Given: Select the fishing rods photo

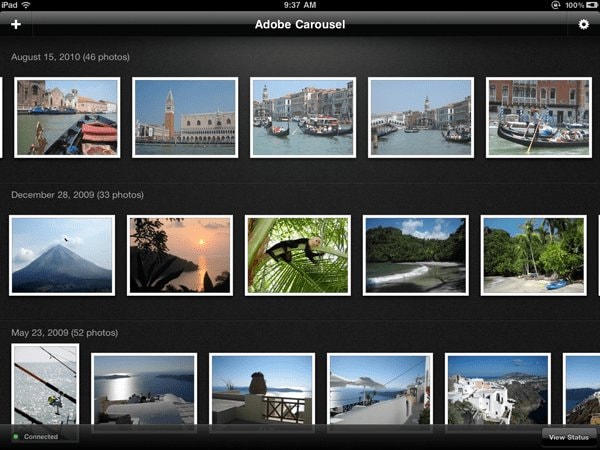Looking at the screenshot, I should click(45, 386).
